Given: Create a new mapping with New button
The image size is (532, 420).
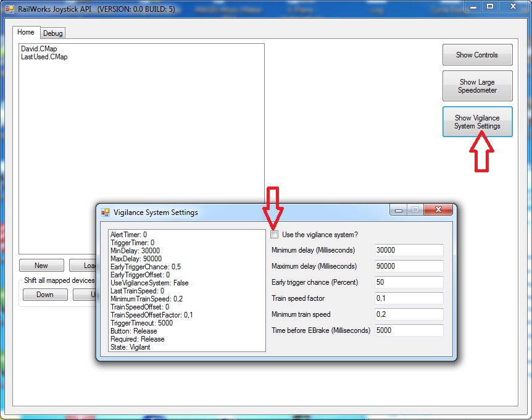Looking at the screenshot, I should 41,266.
